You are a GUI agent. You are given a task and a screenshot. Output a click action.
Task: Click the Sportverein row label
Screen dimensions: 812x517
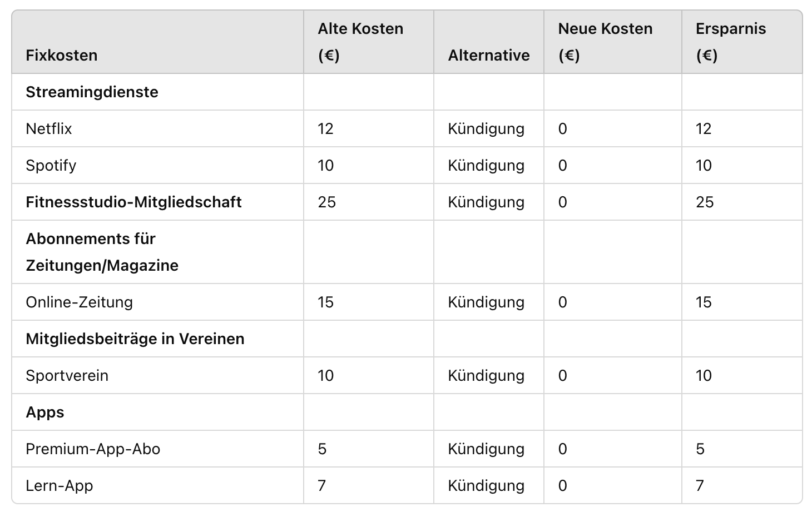click(67, 375)
